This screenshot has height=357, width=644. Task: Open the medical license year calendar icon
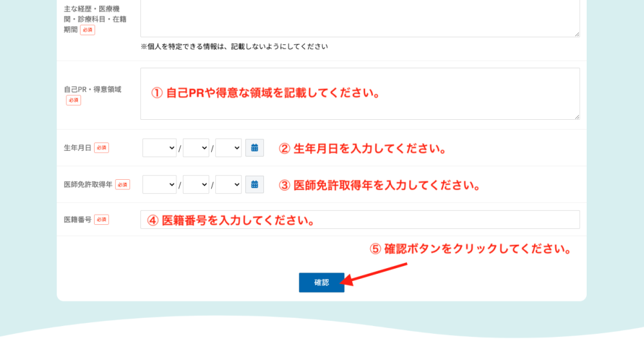(254, 184)
